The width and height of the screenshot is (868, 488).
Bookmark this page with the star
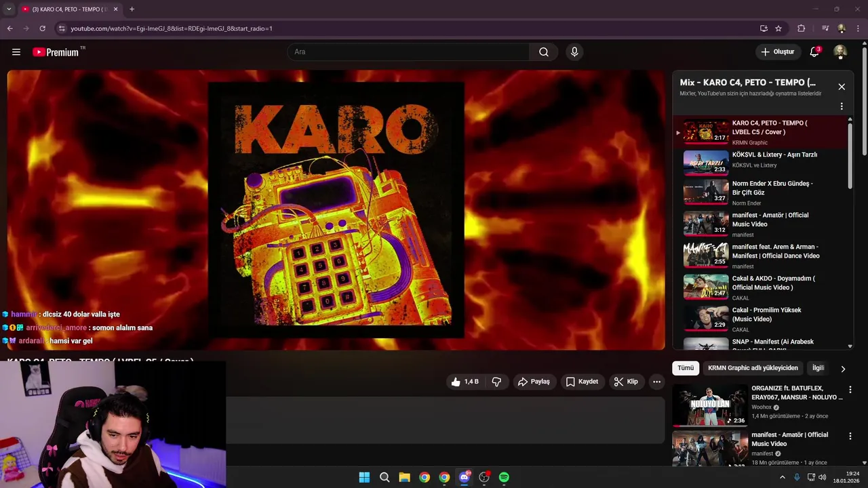[x=778, y=28]
